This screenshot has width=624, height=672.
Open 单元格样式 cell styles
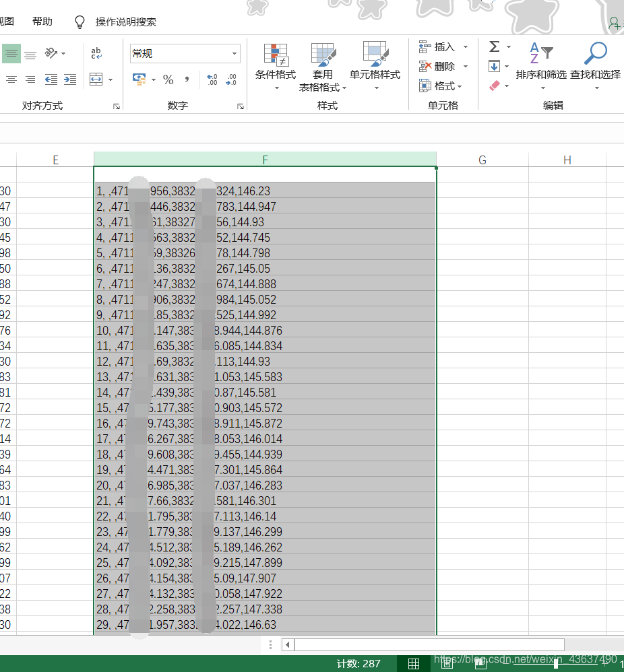[x=375, y=66]
